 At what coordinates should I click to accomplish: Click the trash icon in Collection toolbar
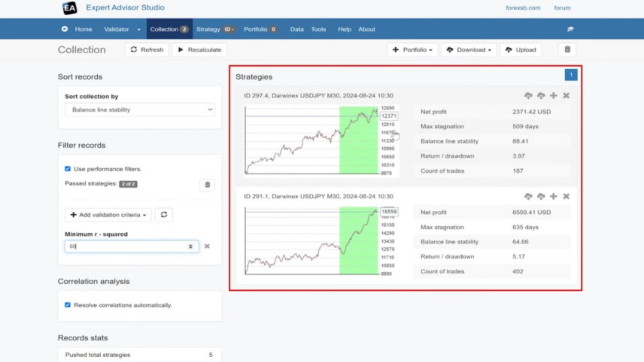point(567,50)
